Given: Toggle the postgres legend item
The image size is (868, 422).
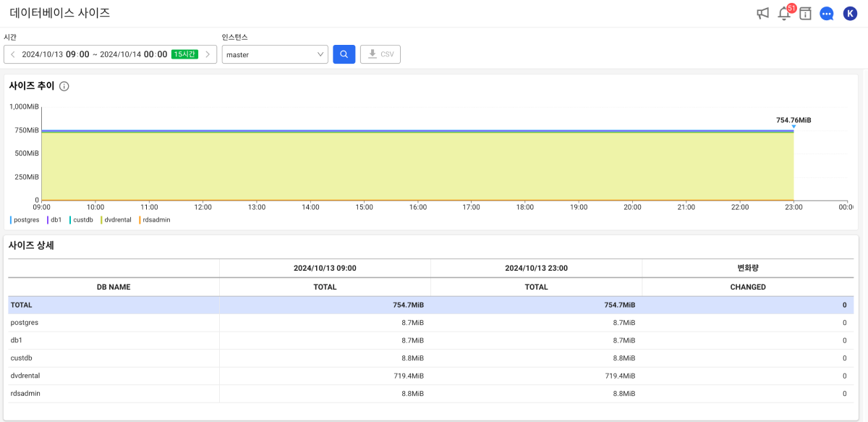Looking at the screenshot, I should pos(25,219).
